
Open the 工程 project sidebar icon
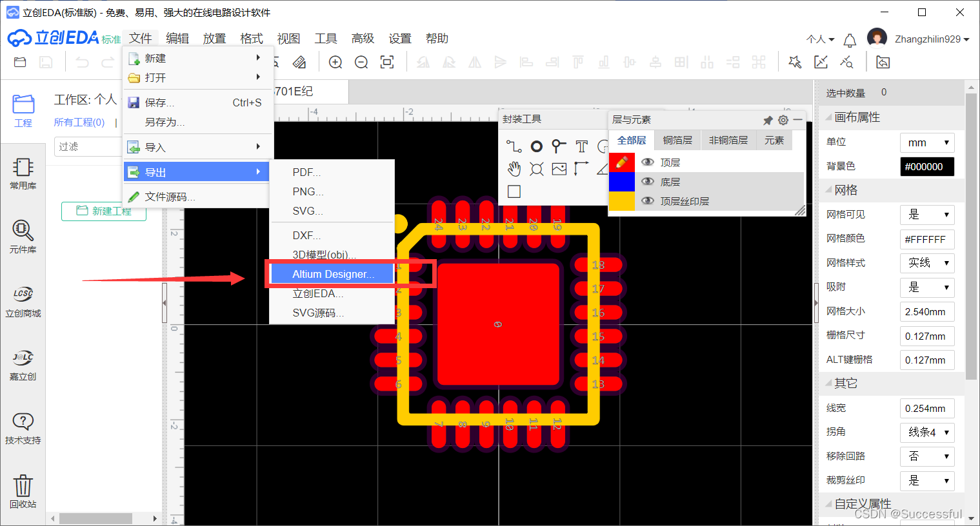click(23, 111)
